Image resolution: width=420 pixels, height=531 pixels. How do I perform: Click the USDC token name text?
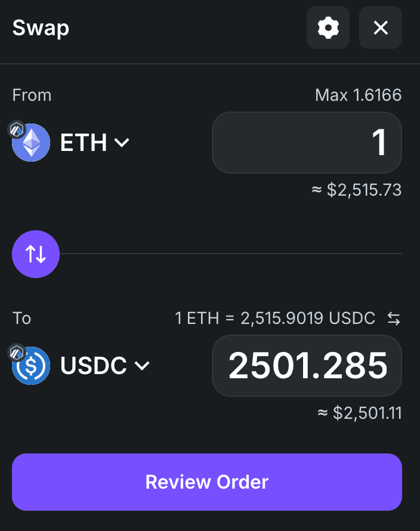point(94,366)
